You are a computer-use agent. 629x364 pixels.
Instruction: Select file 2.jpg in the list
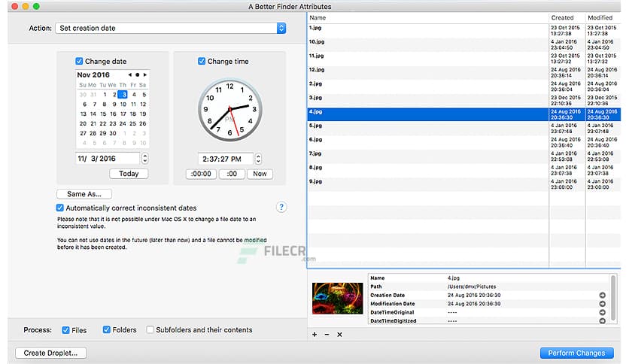tap(464, 86)
